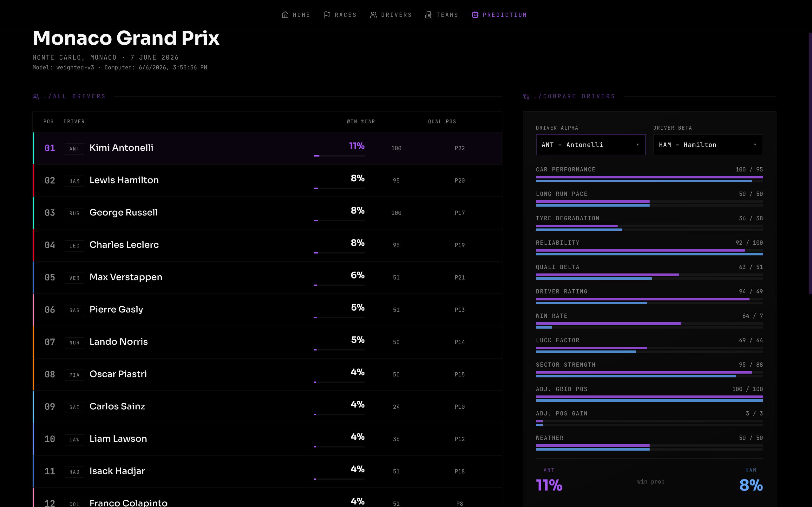Select the Carlos Sainz driver row

(x=267, y=407)
